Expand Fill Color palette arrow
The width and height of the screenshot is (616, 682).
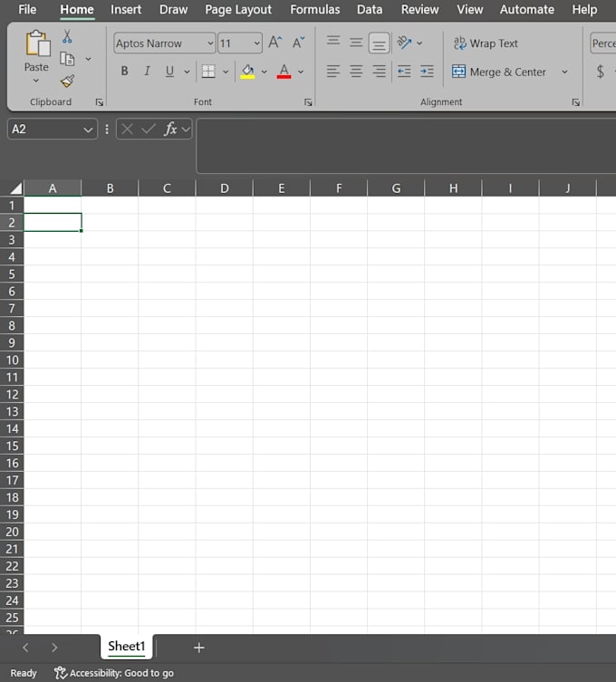[x=264, y=72]
